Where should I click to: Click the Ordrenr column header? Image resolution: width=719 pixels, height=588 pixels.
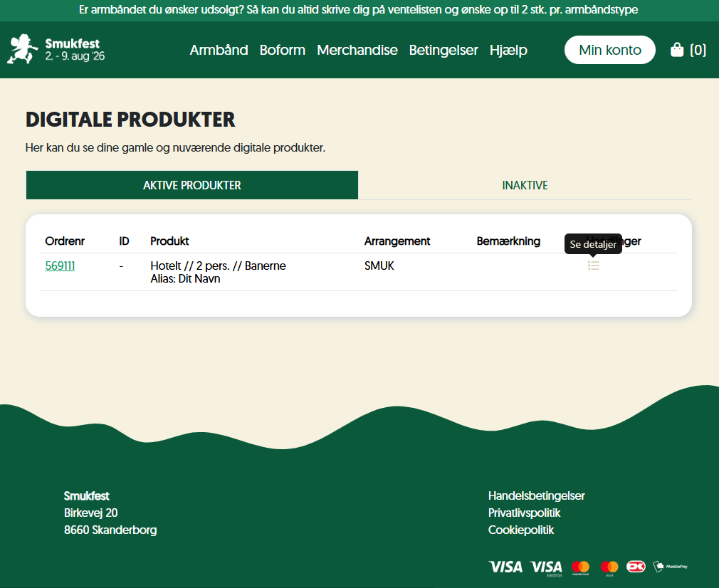click(65, 241)
